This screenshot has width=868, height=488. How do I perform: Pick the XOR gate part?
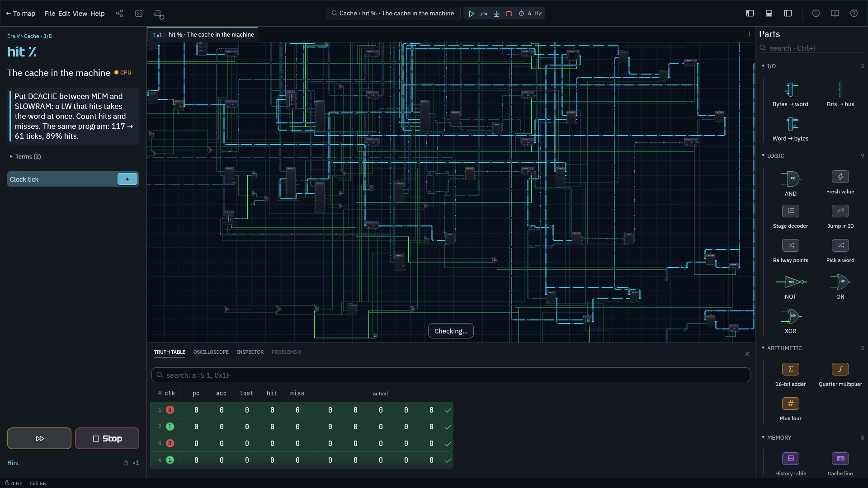790,321
